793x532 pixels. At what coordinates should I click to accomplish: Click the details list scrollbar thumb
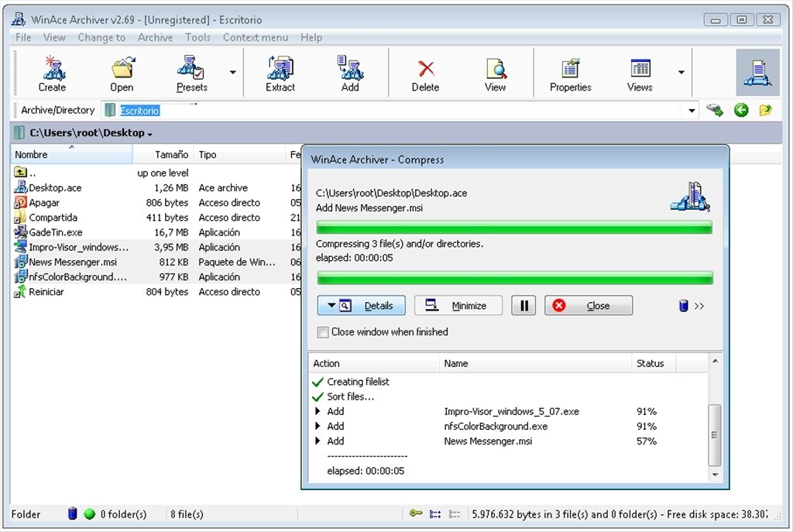715,434
